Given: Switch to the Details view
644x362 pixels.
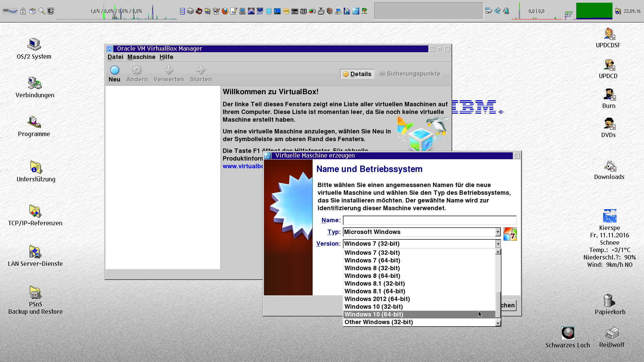Looking at the screenshot, I should pyautogui.click(x=357, y=74).
